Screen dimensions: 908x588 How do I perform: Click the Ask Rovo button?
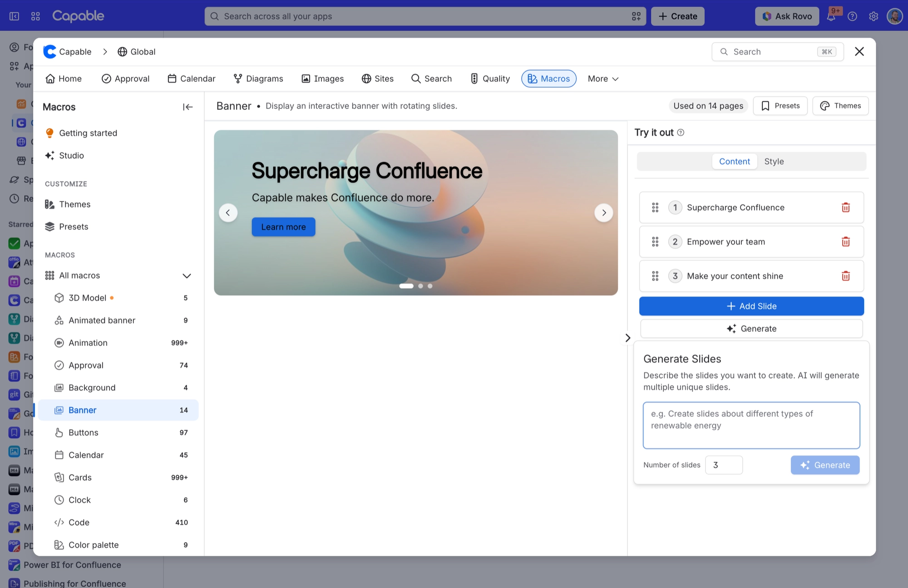[x=787, y=16]
